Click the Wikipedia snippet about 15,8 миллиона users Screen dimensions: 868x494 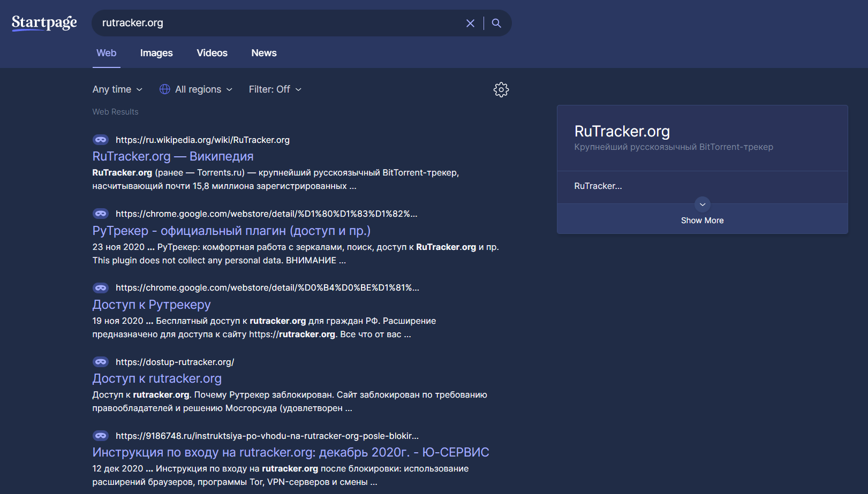tap(276, 179)
